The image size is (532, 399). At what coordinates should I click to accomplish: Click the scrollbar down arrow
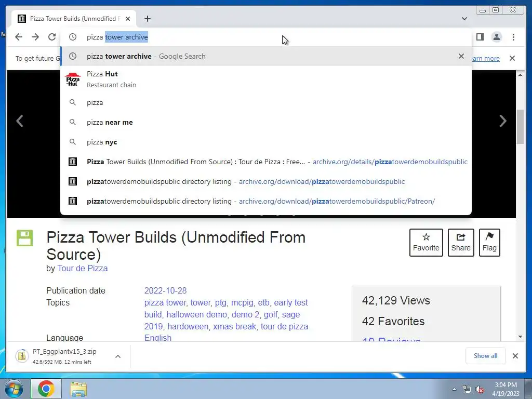(520, 337)
